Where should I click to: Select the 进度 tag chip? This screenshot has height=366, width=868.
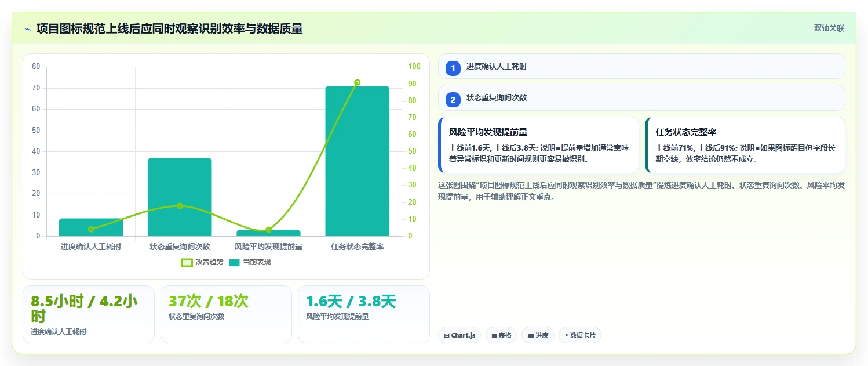(538, 335)
